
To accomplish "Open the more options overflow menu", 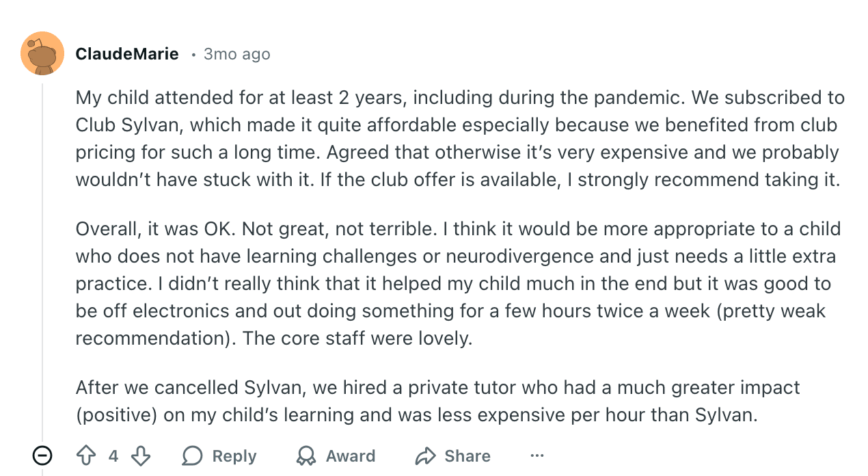I will [537, 455].
